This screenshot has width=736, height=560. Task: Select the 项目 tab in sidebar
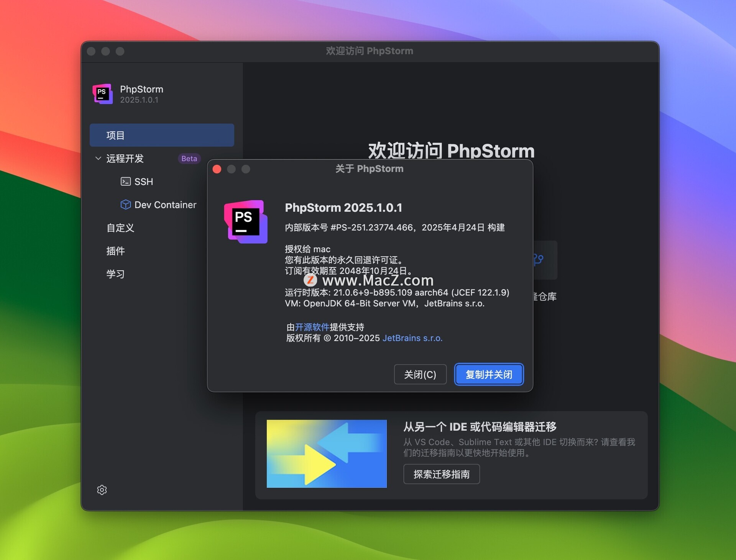coord(162,135)
